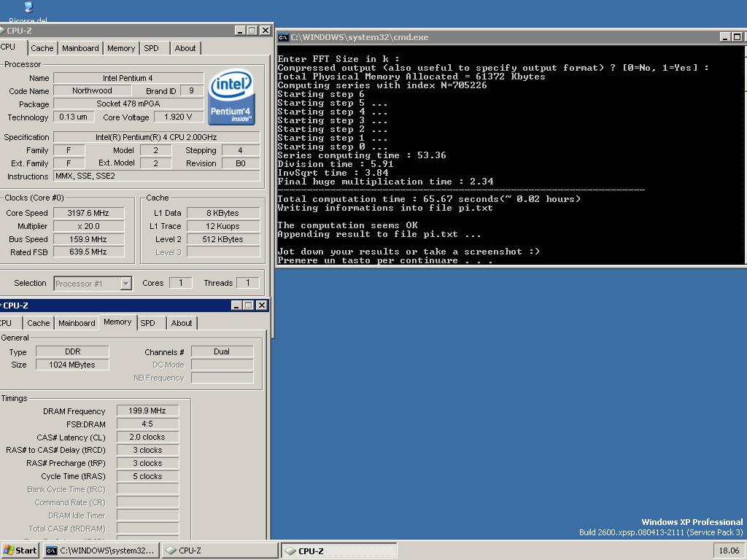Screen dimensions: 747x560
Task: Open the Cache tab in upper CPU-Z
Action: [42, 48]
